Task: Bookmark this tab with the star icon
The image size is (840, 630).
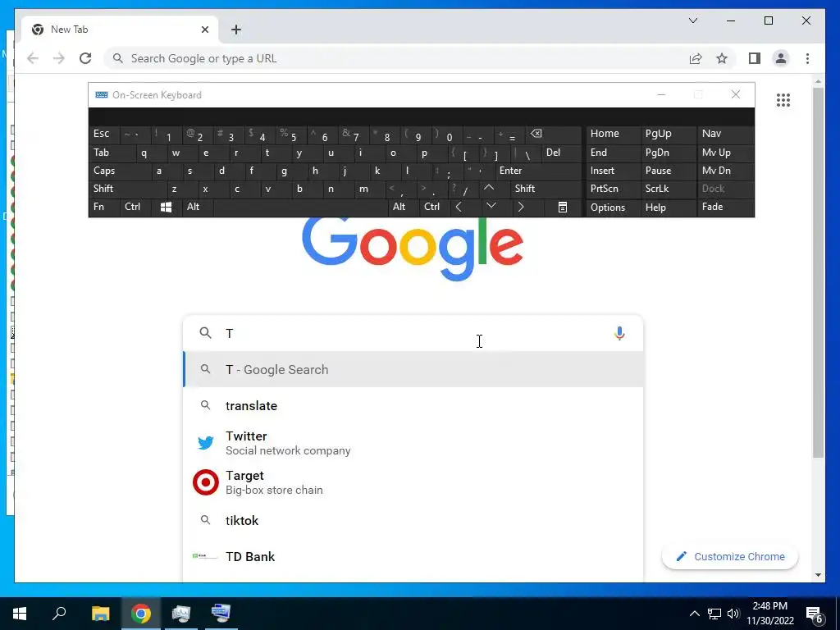Action: tap(722, 58)
